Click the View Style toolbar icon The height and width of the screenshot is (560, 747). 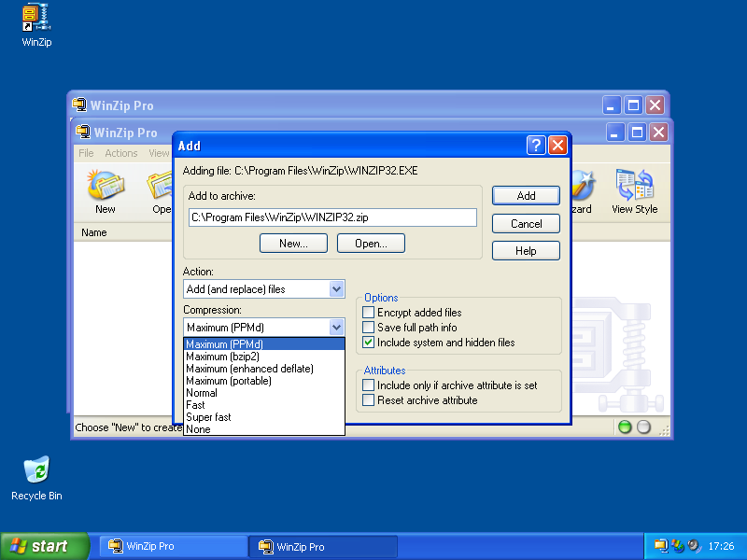click(634, 191)
